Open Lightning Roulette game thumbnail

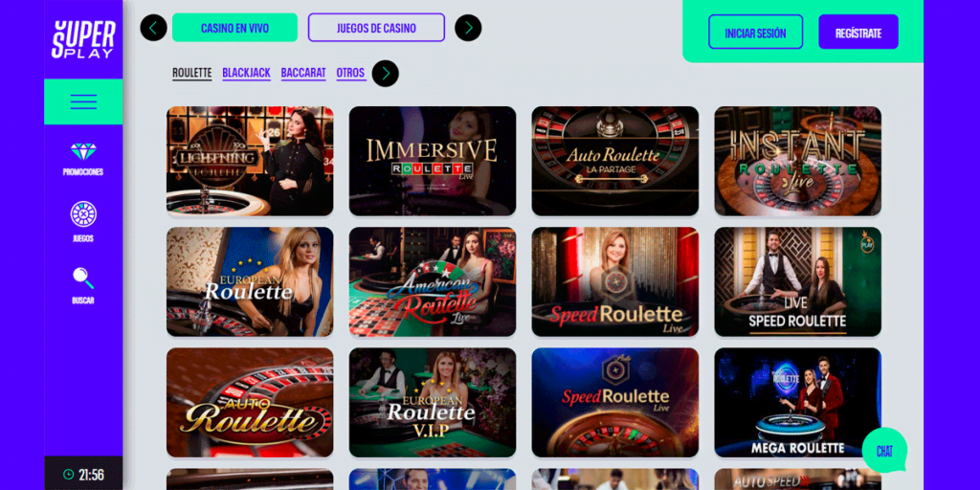[250, 161]
